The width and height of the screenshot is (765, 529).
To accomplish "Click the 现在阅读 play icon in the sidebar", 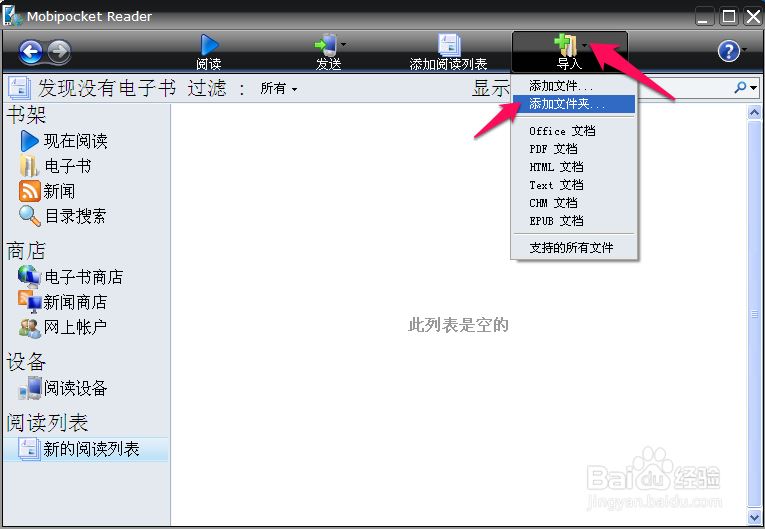I will click(29, 141).
